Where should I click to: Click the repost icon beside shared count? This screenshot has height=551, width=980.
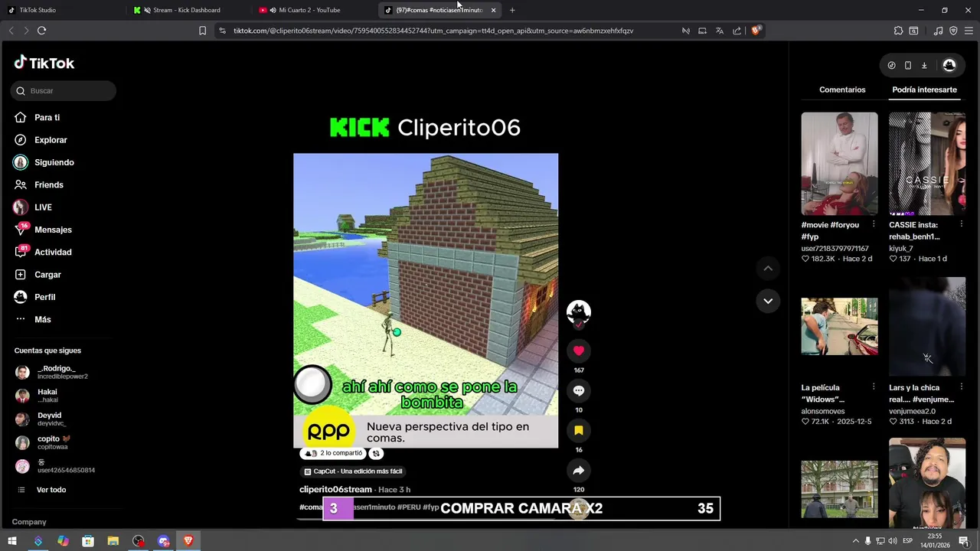pyautogui.click(x=376, y=453)
